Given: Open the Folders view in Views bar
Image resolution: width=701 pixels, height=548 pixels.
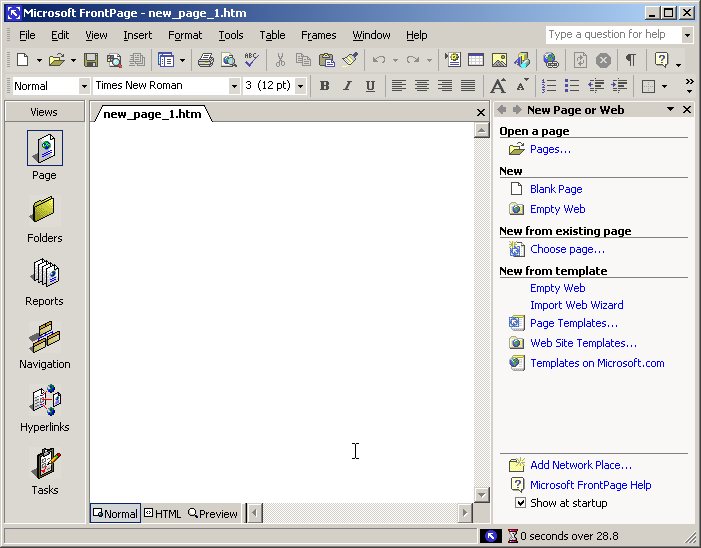Looking at the screenshot, I should point(44,219).
